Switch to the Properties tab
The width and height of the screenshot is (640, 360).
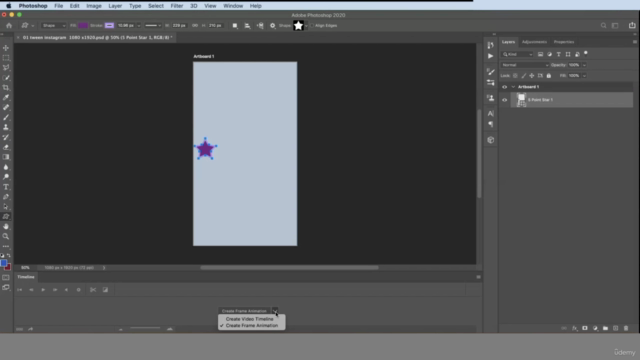coord(564,42)
